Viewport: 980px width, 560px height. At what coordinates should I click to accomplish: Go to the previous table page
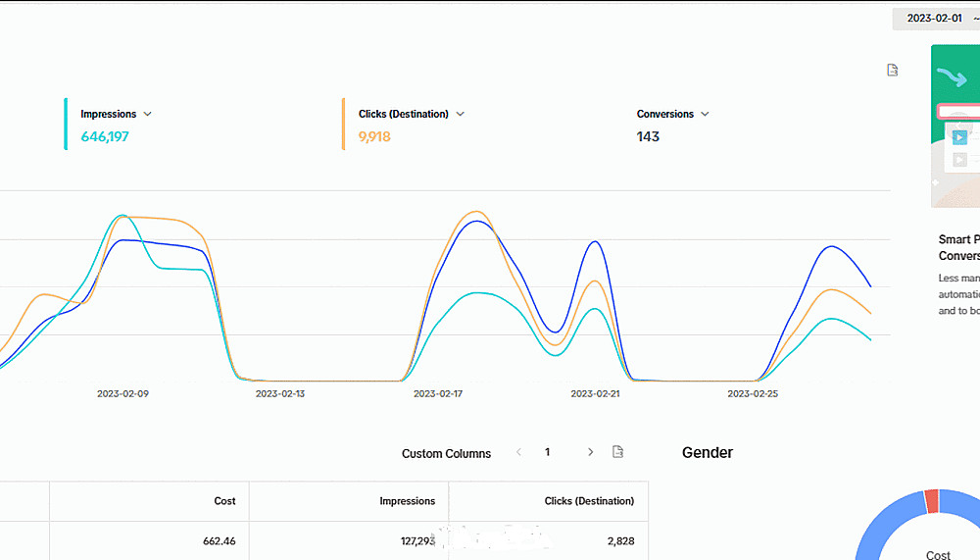click(x=517, y=452)
